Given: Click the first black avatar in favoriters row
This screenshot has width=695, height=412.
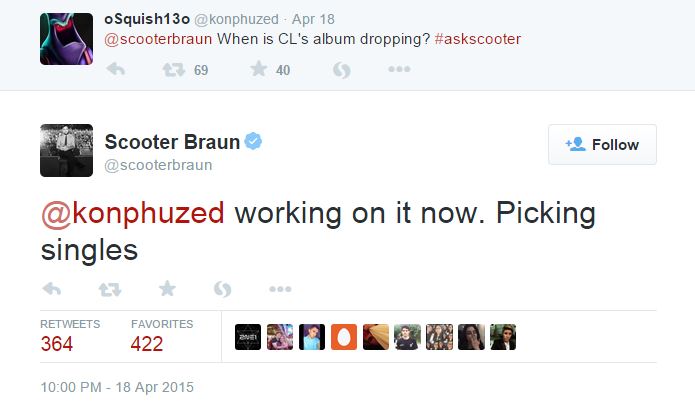Looking at the screenshot, I should click(248, 337).
